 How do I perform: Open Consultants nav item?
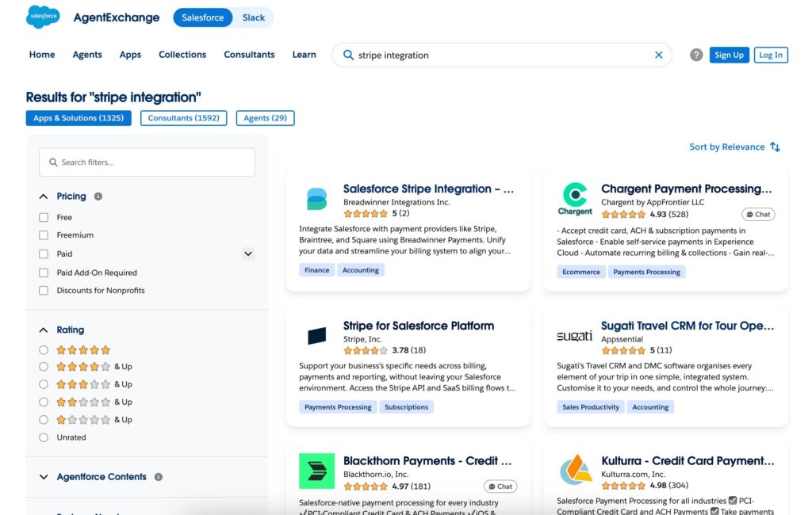tap(249, 55)
